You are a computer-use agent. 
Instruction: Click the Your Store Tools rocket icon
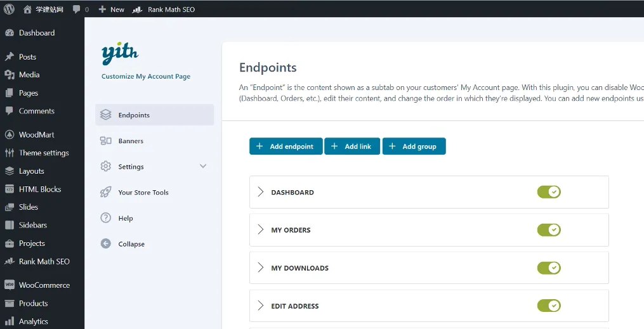coord(105,192)
